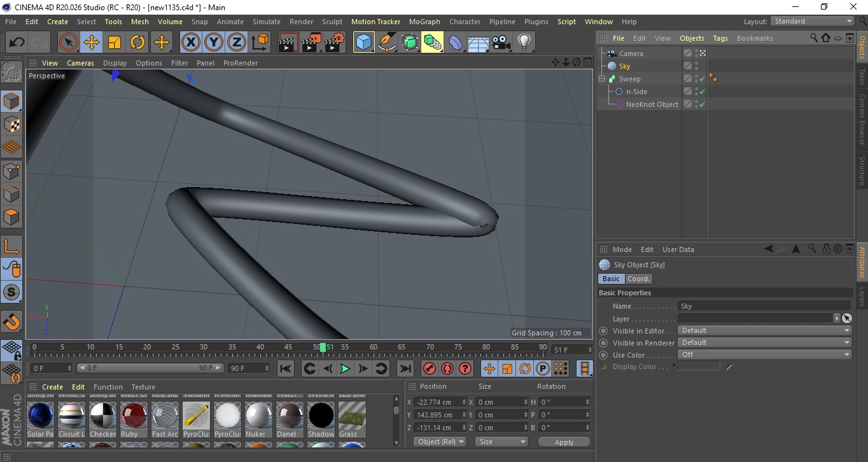Click the Apply button
Image resolution: width=868 pixels, height=462 pixels.
(564, 442)
